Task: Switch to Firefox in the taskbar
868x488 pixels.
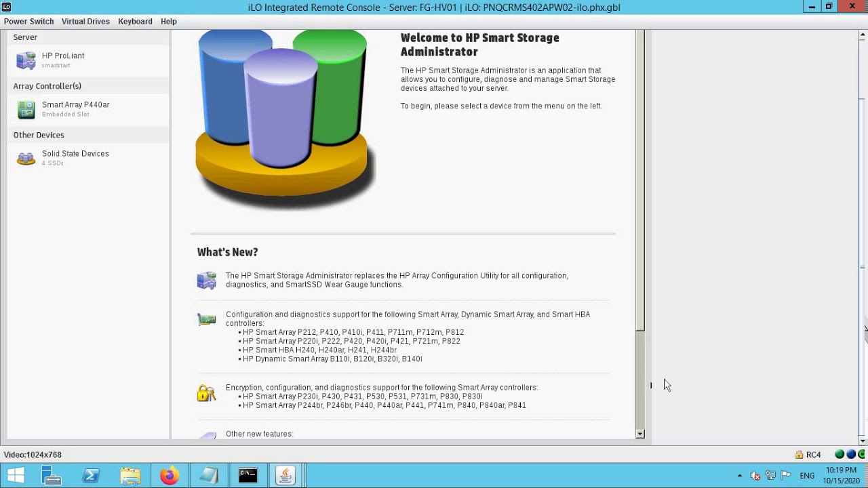Action: [170, 476]
